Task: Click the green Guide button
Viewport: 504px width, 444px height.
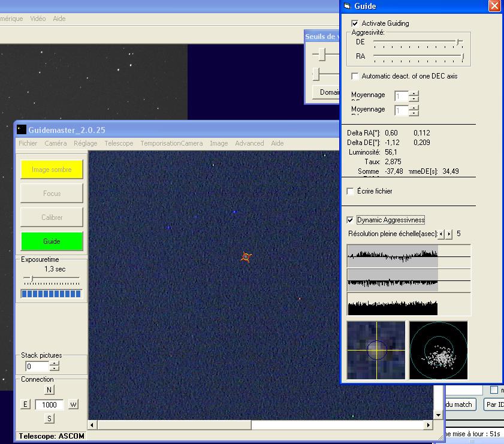Action: 52,241
